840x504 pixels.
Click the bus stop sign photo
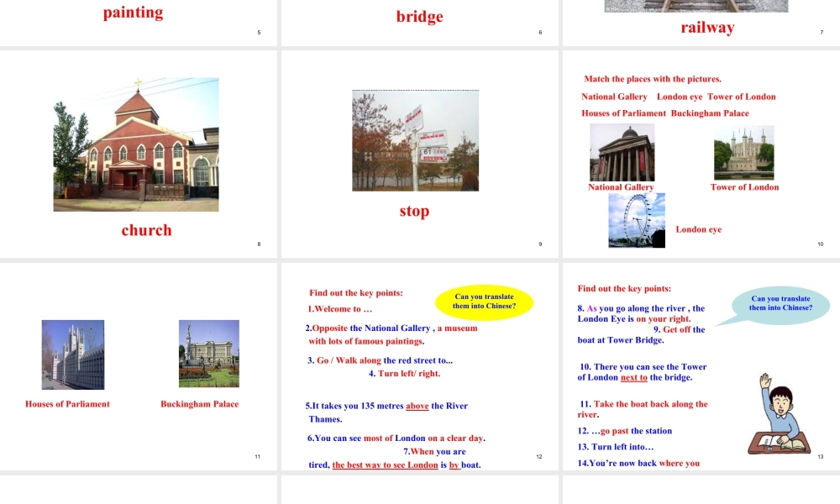[415, 140]
